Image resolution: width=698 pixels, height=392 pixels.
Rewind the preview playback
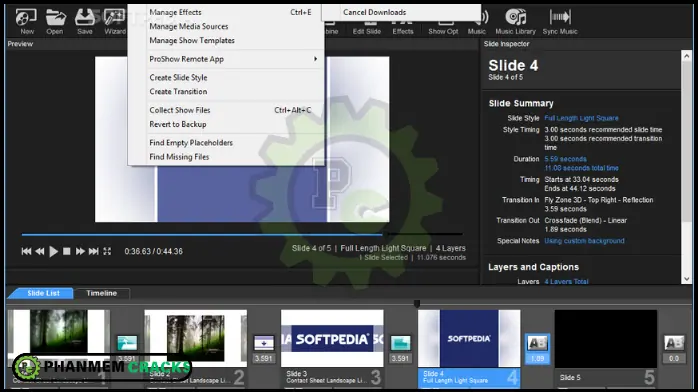[40, 251]
